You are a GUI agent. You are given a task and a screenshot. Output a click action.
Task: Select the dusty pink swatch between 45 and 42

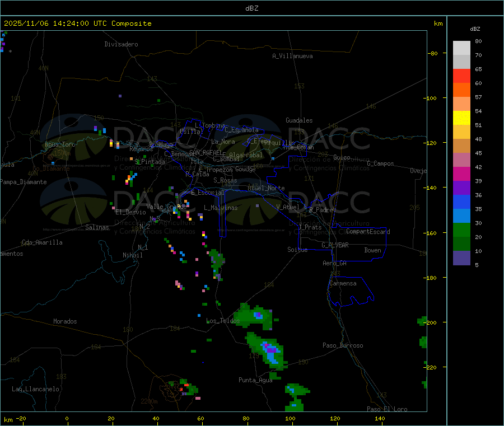coord(461,160)
